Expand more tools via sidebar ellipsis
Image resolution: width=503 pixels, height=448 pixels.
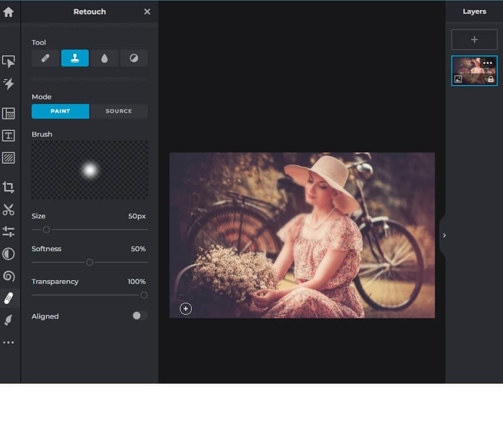[9, 342]
